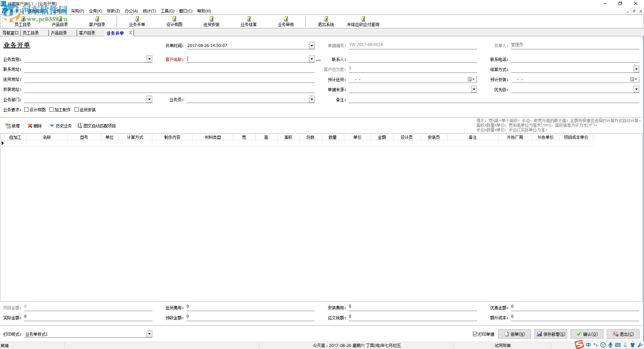
Task: Open the 设计样图 toolbar module
Action: pos(174,21)
